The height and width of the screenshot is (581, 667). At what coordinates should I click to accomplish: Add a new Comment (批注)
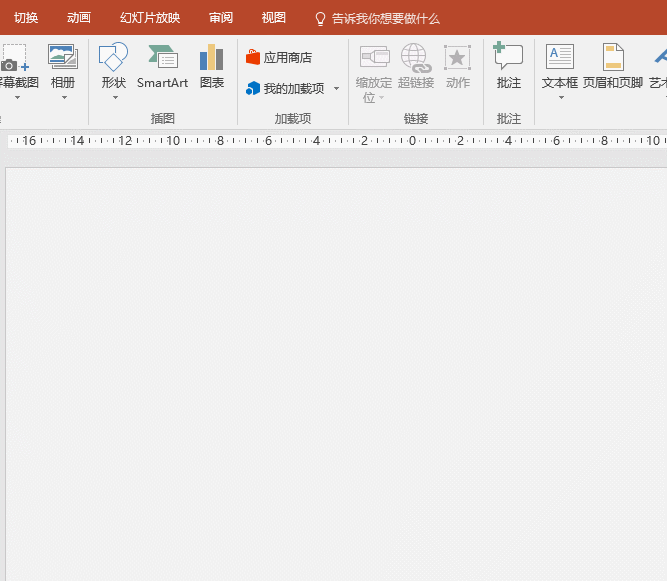tap(508, 58)
